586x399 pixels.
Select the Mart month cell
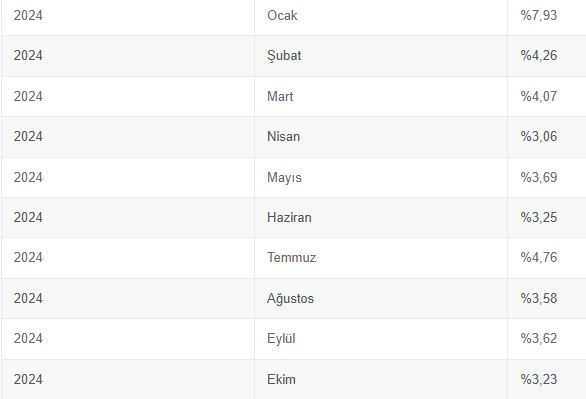[381, 96]
